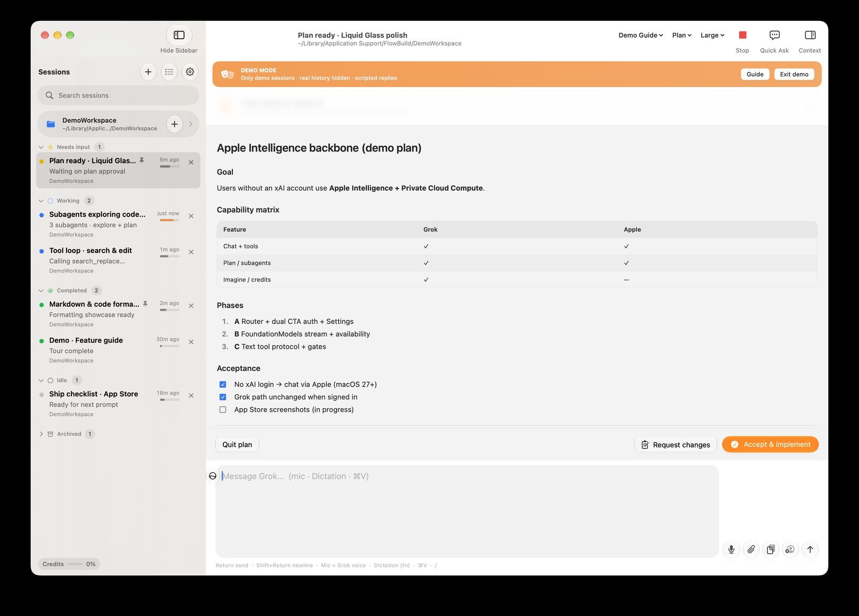Click the 'Imagine / credits' table cell
Viewport: 859px width, 616px height.
pos(247,280)
